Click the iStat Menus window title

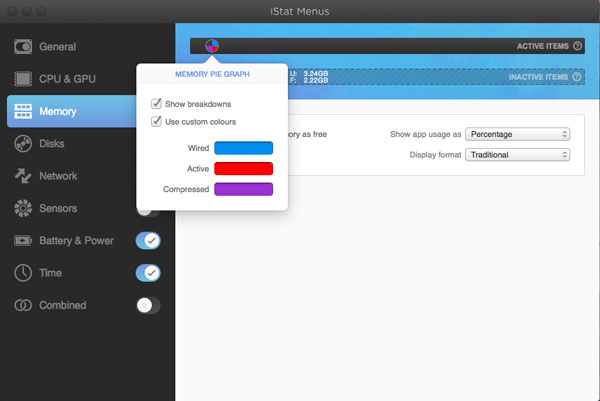tap(300, 11)
